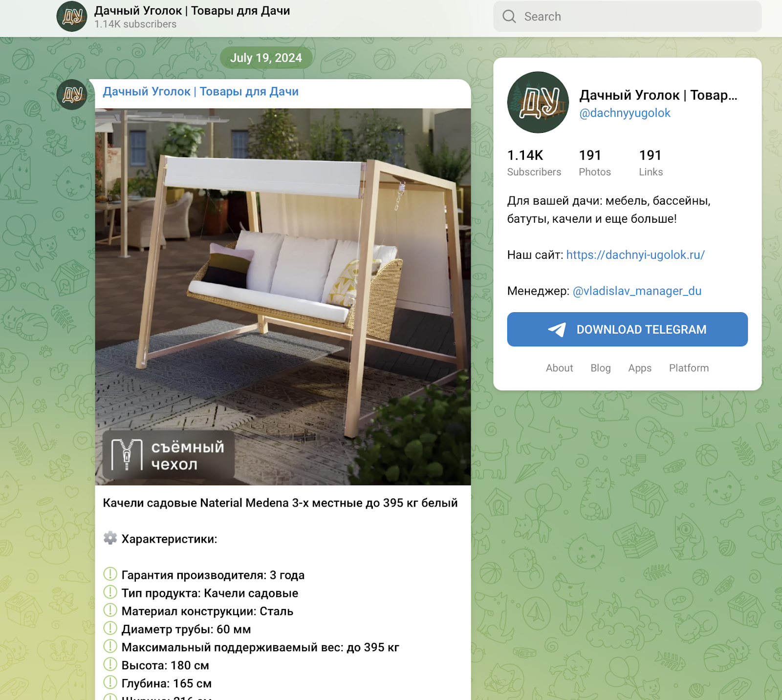Click the July 19, 2024 date badge
The width and height of the screenshot is (782, 700).
tap(266, 58)
